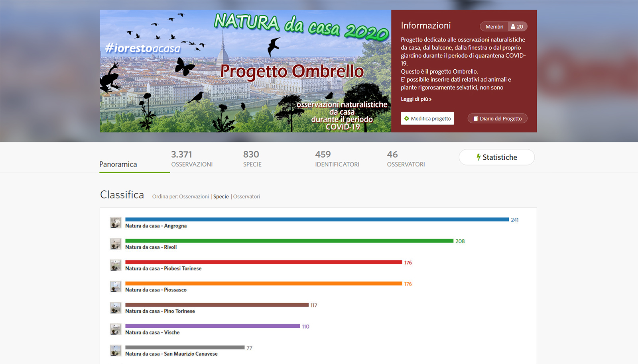Click the Natura da casa 2020 banner image
This screenshot has width=638, height=364.
point(245,71)
